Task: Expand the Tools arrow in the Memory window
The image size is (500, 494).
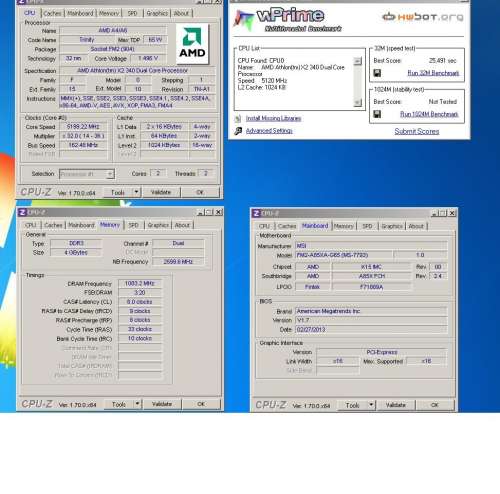Action: [x=138, y=404]
